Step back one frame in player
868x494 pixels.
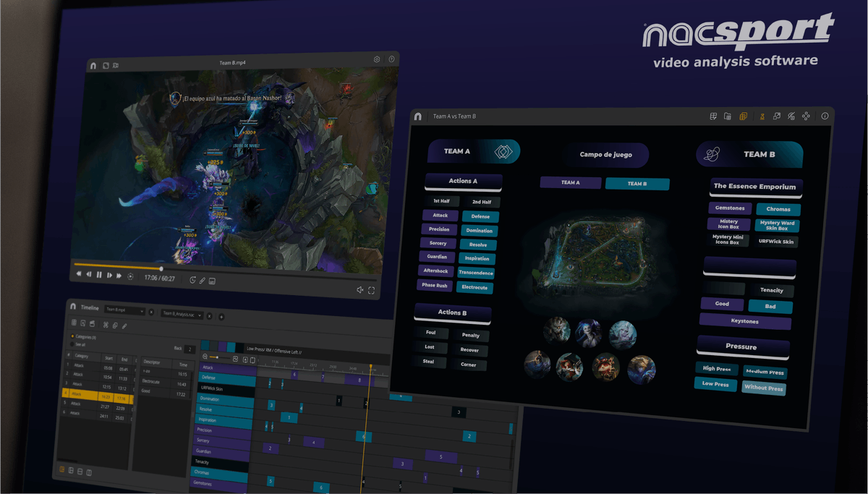[89, 275]
